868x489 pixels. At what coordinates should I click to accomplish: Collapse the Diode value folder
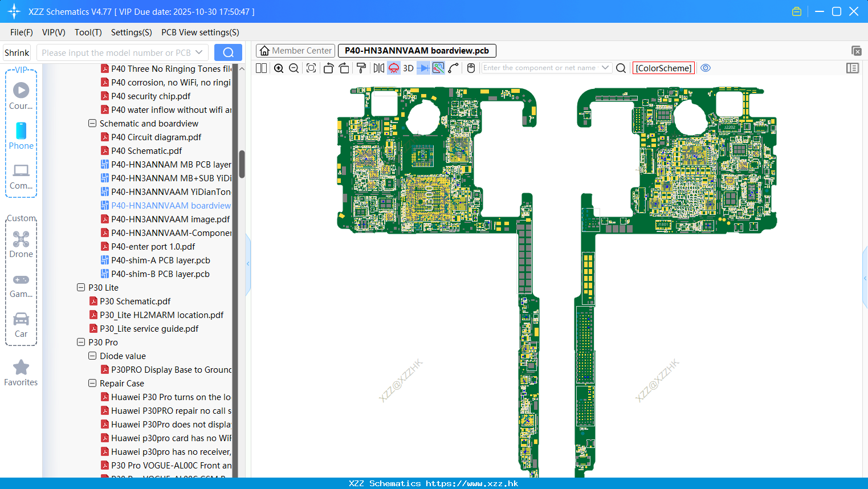tap(92, 356)
